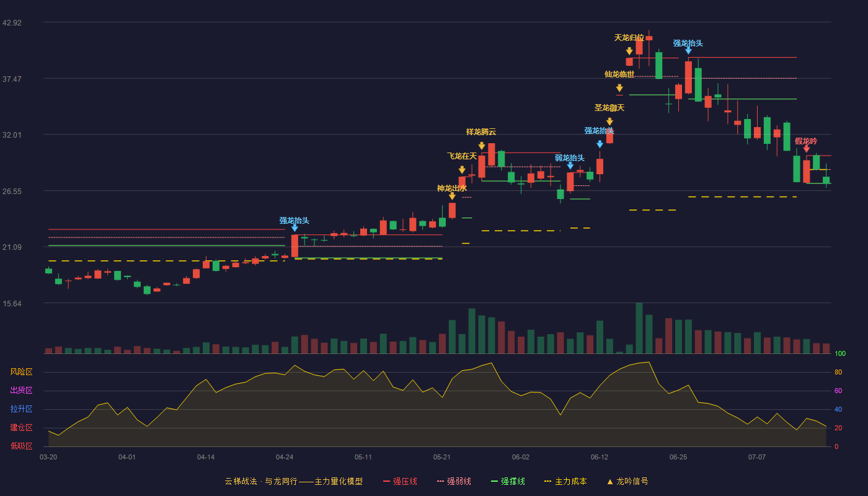Click the 04-01 date label
Image resolution: width=868 pixels, height=496 pixels.
click(x=127, y=457)
